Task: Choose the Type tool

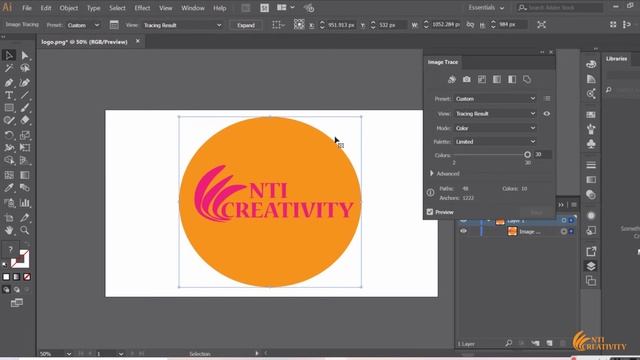Action: tap(9, 95)
